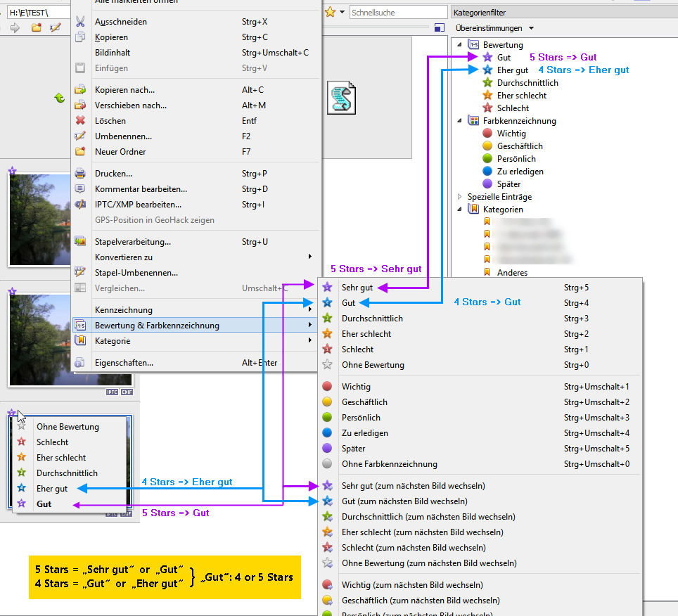The height and width of the screenshot is (616, 678).
Task: Click the IPTC/XMP bearbeiten icon
Action: [80, 205]
